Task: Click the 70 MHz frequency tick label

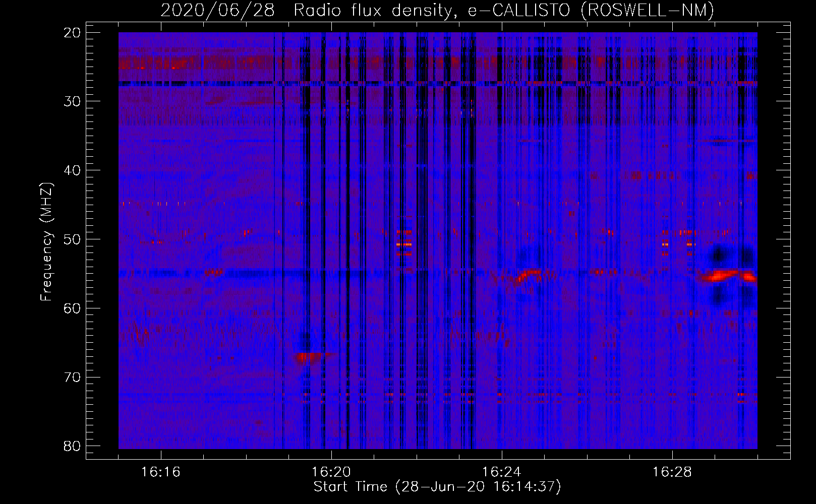Action: point(73,377)
